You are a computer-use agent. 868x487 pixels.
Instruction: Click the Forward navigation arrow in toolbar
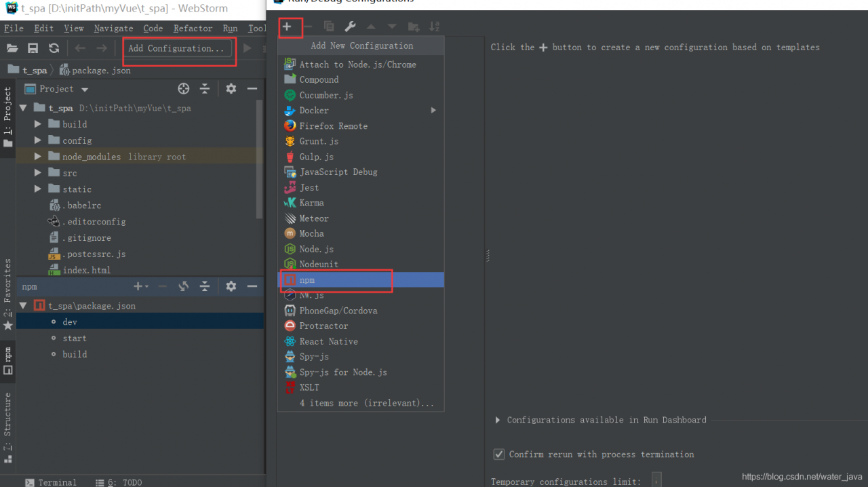(x=102, y=48)
